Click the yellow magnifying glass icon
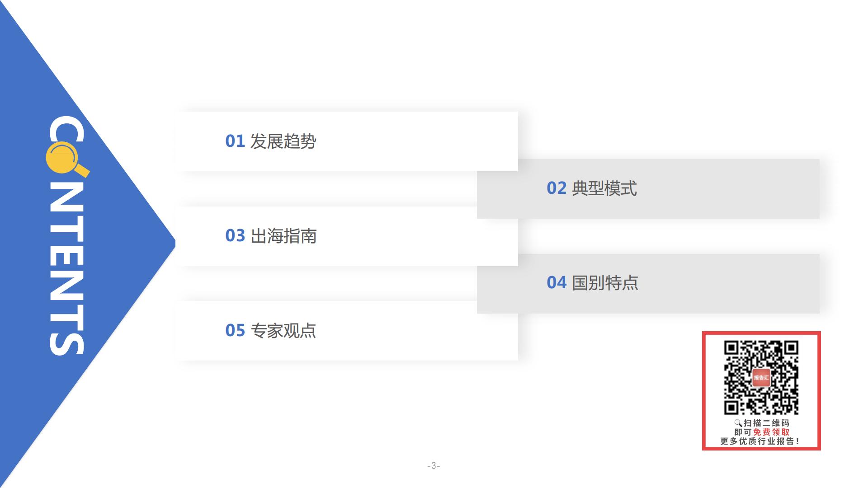This screenshot has height=488, width=868. point(67,159)
